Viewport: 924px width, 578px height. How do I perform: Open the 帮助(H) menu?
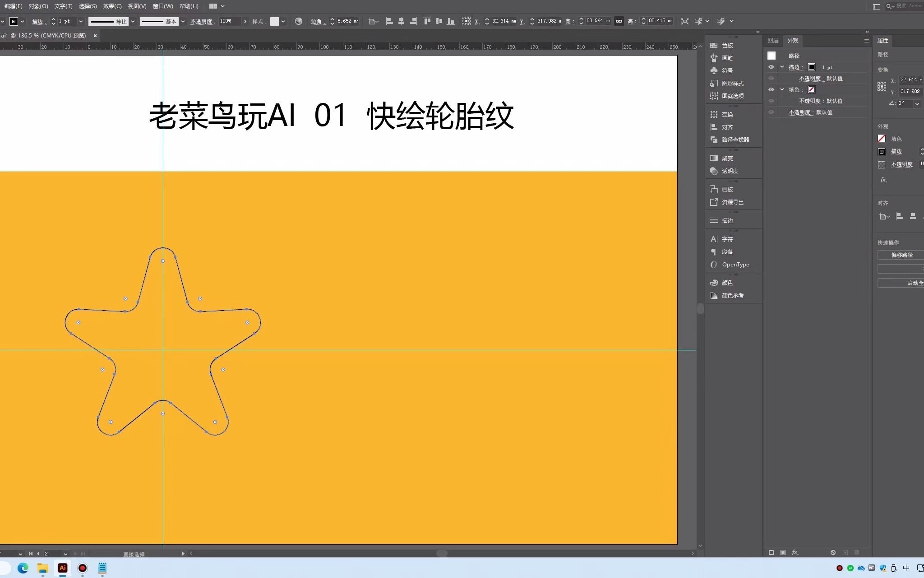[x=189, y=6]
